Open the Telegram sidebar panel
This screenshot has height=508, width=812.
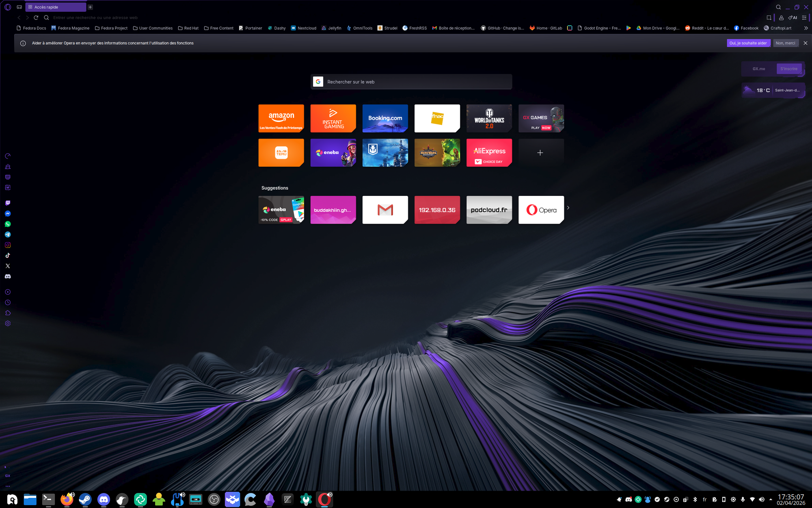[x=8, y=234]
